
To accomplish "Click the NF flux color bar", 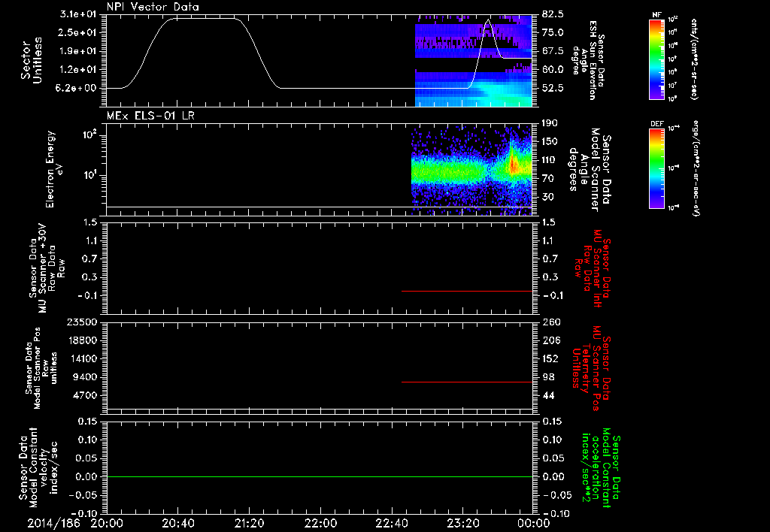I will 656,59.
